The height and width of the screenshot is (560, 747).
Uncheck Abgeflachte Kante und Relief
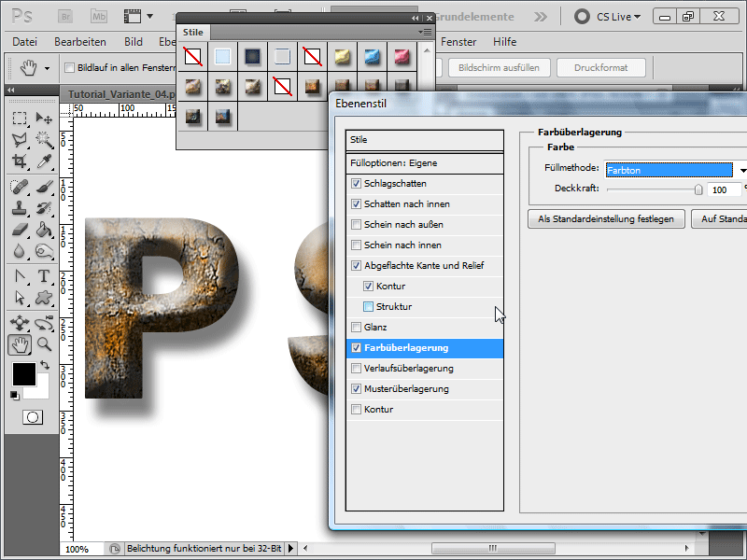356,265
